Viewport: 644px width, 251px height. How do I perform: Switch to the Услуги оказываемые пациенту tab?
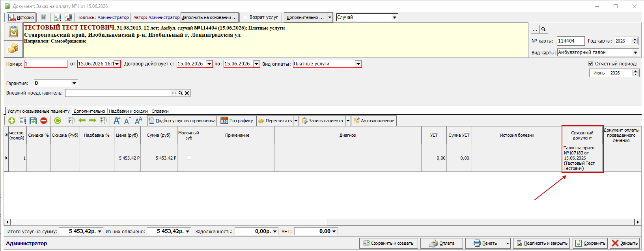click(38, 111)
